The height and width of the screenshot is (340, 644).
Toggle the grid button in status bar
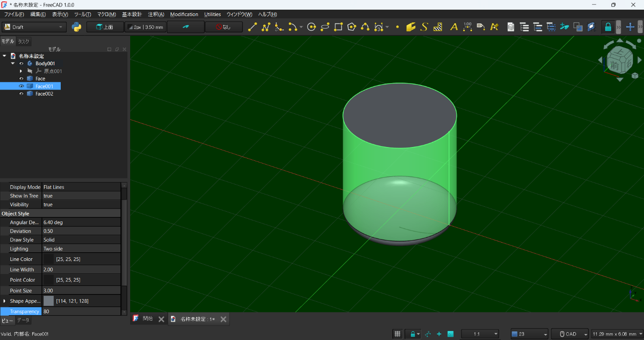point(397,334)
